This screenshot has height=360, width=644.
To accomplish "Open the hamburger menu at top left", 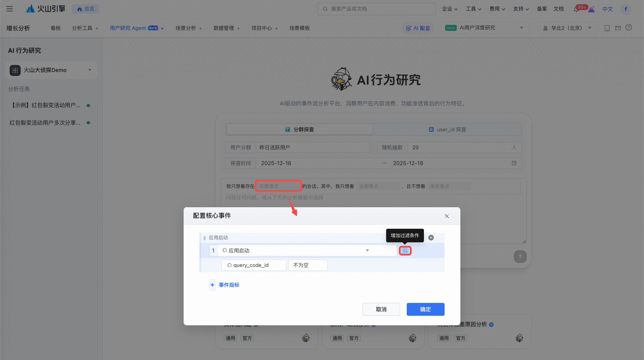I will pyautogui.click(x=10, y=9).
